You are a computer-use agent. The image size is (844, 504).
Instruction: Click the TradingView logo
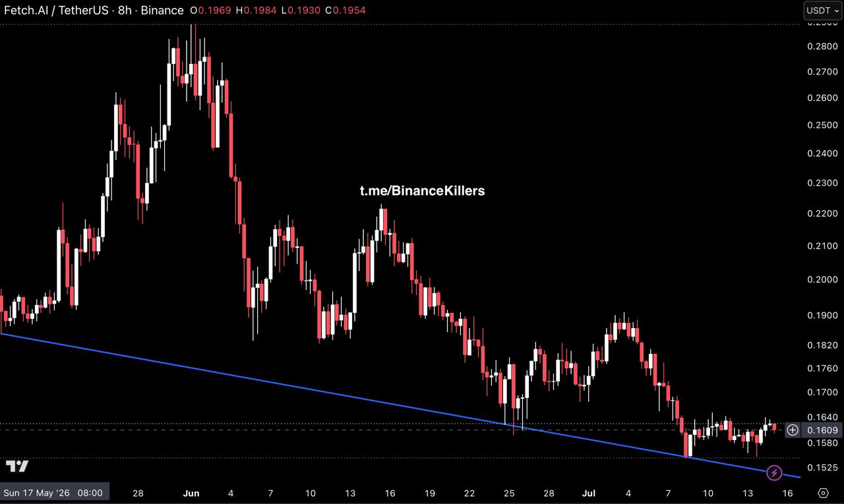[x=17, y=466]
